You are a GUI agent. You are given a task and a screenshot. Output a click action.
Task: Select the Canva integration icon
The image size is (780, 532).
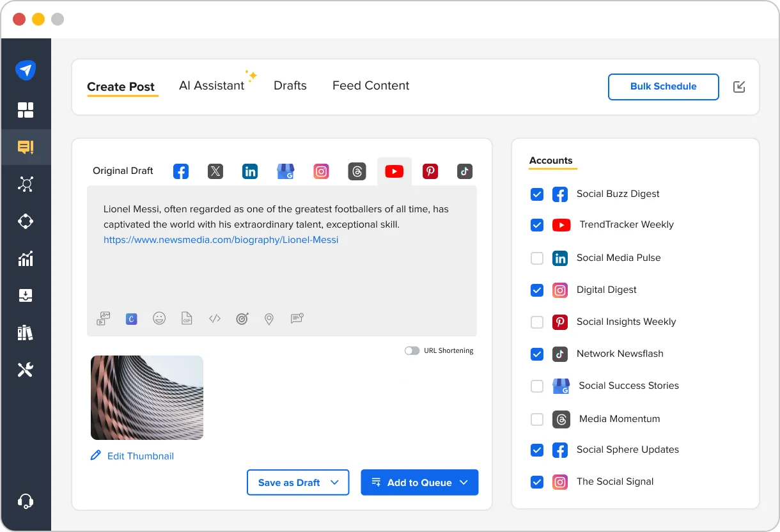(131, 318)
